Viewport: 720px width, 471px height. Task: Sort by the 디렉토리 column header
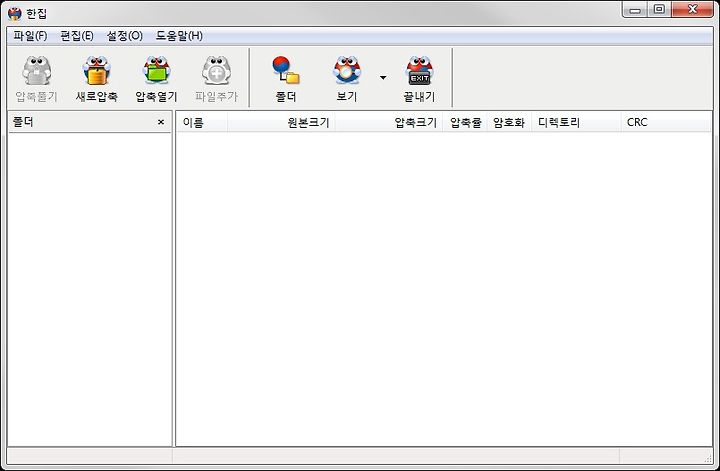(576, 123)
